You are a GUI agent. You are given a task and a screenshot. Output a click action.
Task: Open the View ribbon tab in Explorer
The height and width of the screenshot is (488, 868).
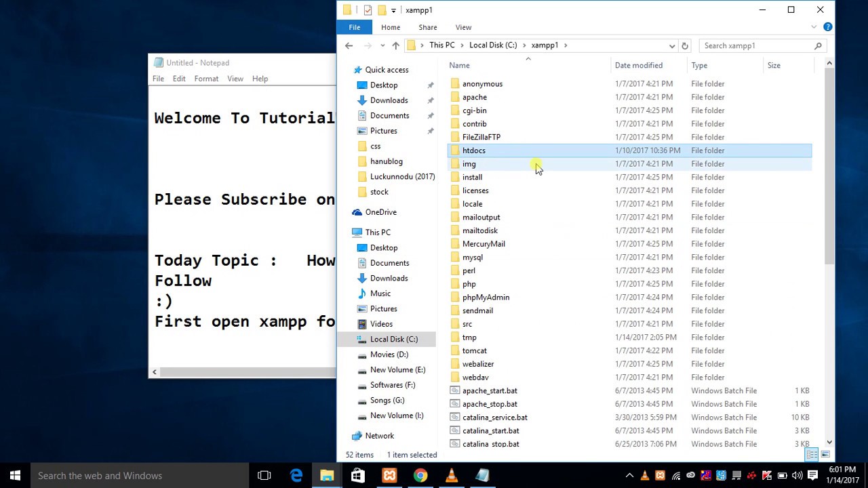[463, 27]
